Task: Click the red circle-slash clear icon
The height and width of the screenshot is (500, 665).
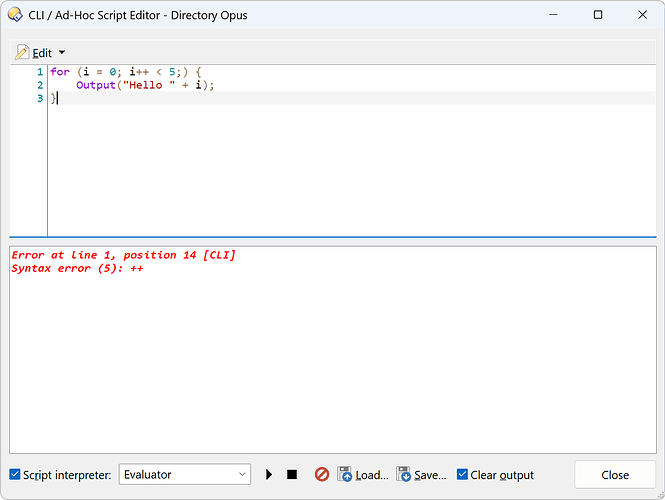Action: (x=322, y=475)
